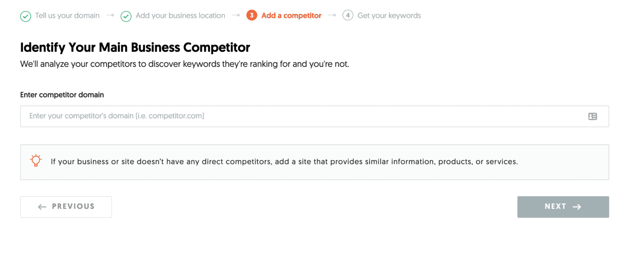Click the competitor domain input field
644x267 pixels.
[290, 116]
